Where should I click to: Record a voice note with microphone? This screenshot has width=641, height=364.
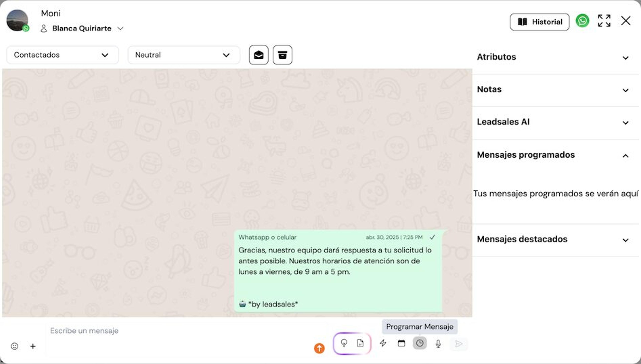[438, 344]
